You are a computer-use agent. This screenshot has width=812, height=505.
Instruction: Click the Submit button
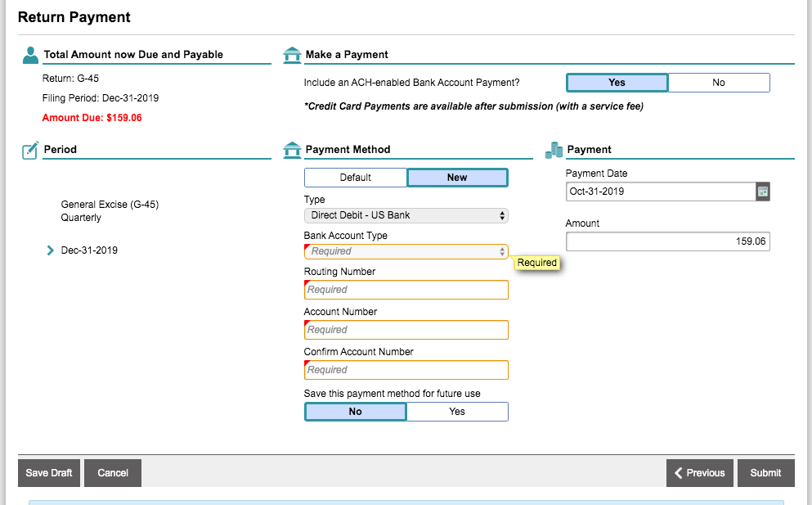click(765, 473)
